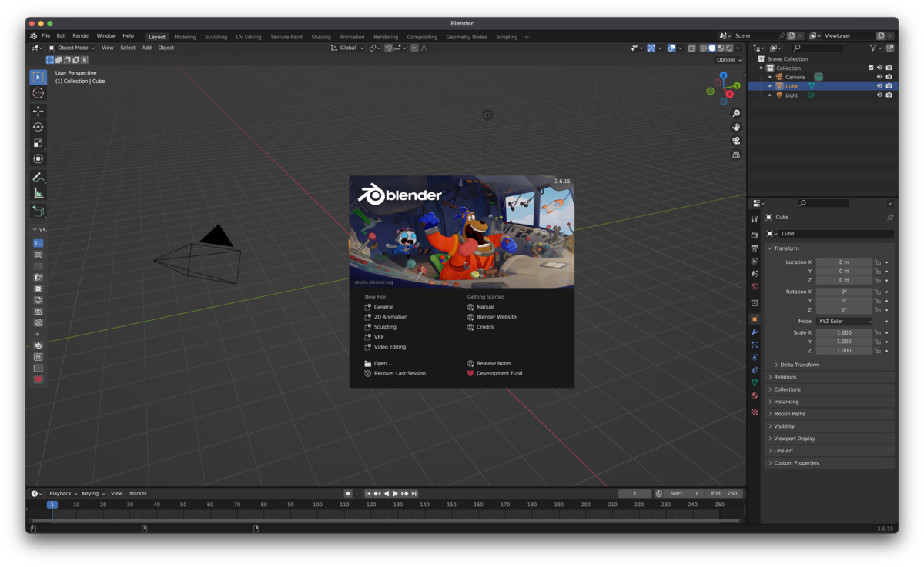Expand the Camera tree row arrow

770,77
